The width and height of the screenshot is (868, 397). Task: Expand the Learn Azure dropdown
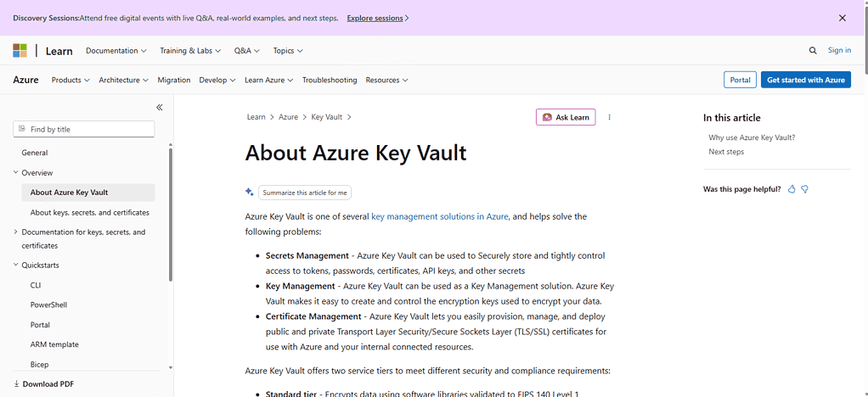coord(269,80)
